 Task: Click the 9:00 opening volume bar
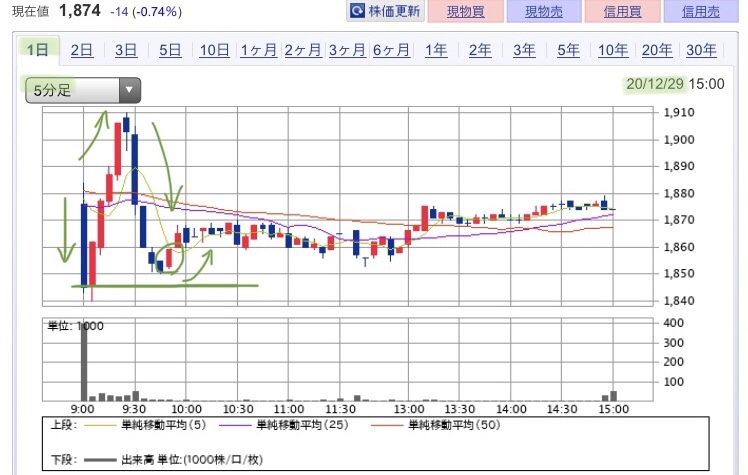[x=84, y=361]
